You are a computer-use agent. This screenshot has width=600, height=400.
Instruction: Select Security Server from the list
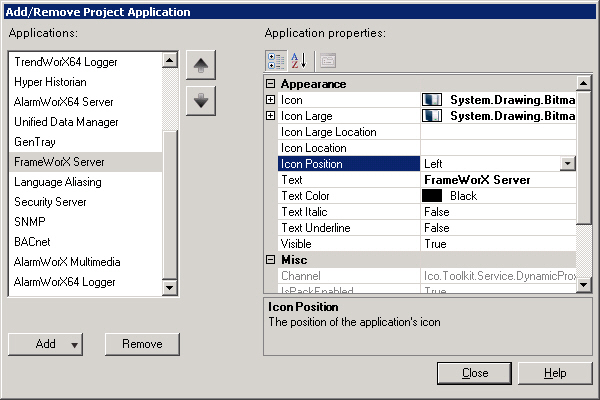(x=51, y=202)
